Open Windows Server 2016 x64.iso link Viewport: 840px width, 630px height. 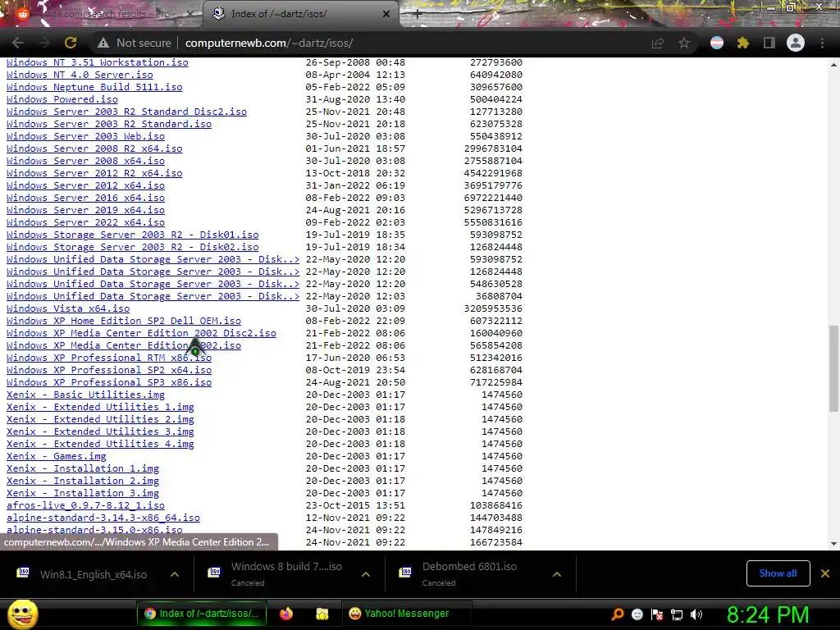85,198
